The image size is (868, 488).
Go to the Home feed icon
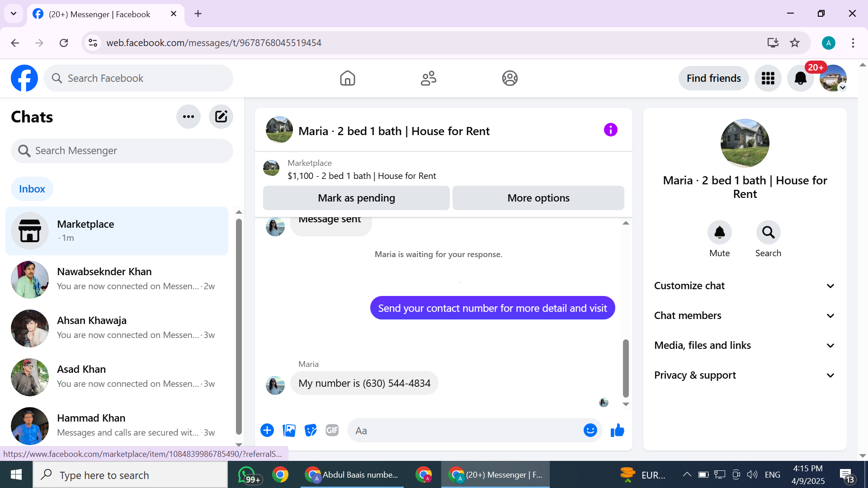pyautogui.click(x=347, y=78)
